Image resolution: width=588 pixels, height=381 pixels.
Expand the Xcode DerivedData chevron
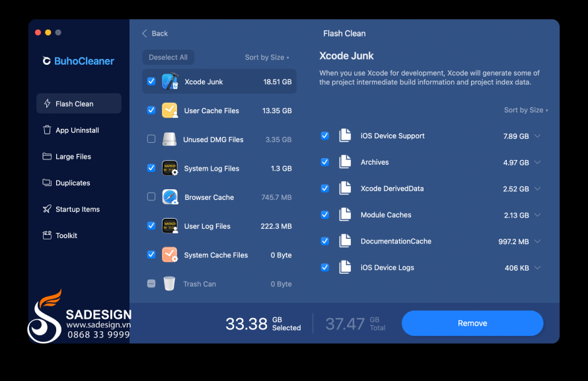(x=537, y=189)
